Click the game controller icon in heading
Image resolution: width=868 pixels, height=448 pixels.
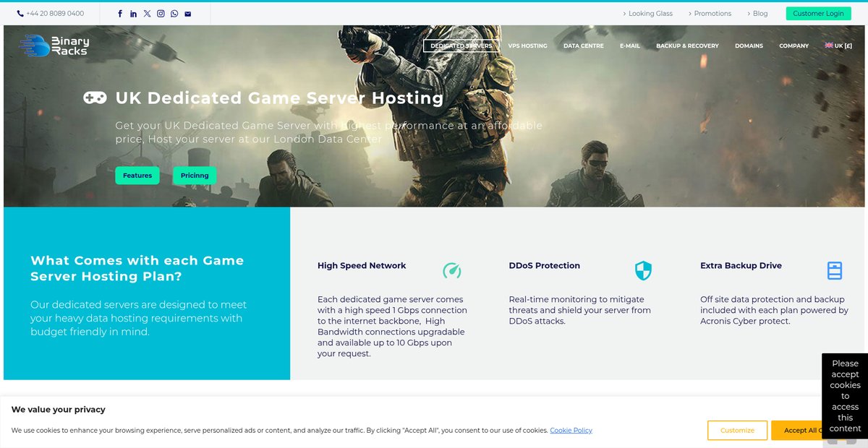click(95, 98)
